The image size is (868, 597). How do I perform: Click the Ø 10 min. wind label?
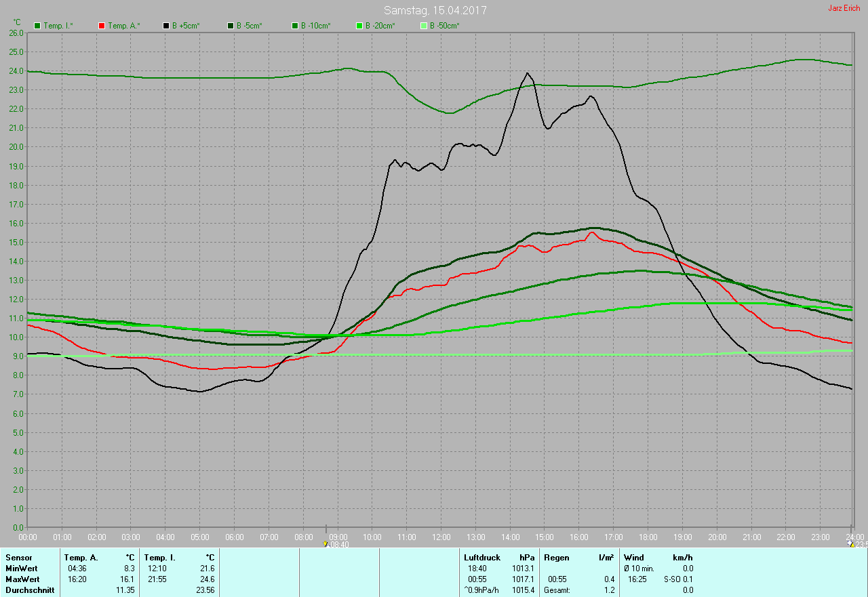(x=639, y=569)
